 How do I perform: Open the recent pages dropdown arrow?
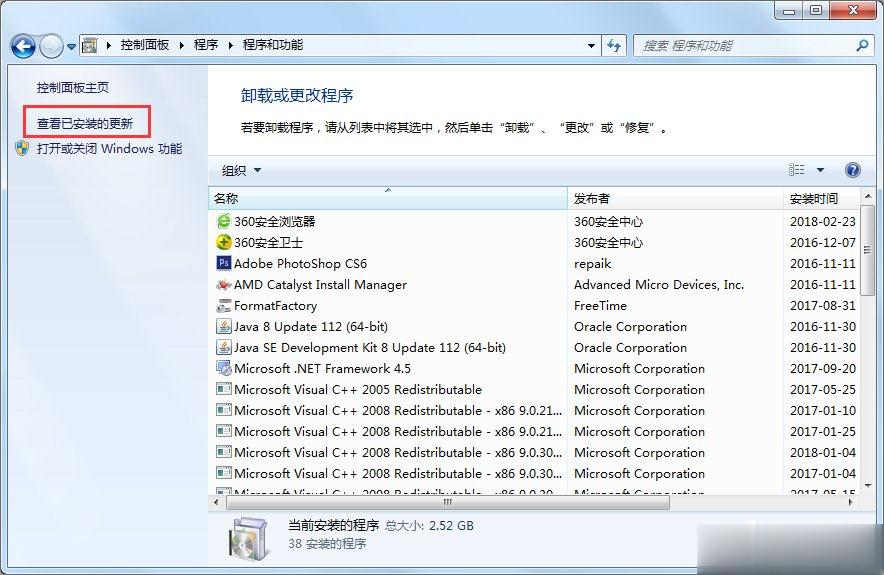[72, 47]
